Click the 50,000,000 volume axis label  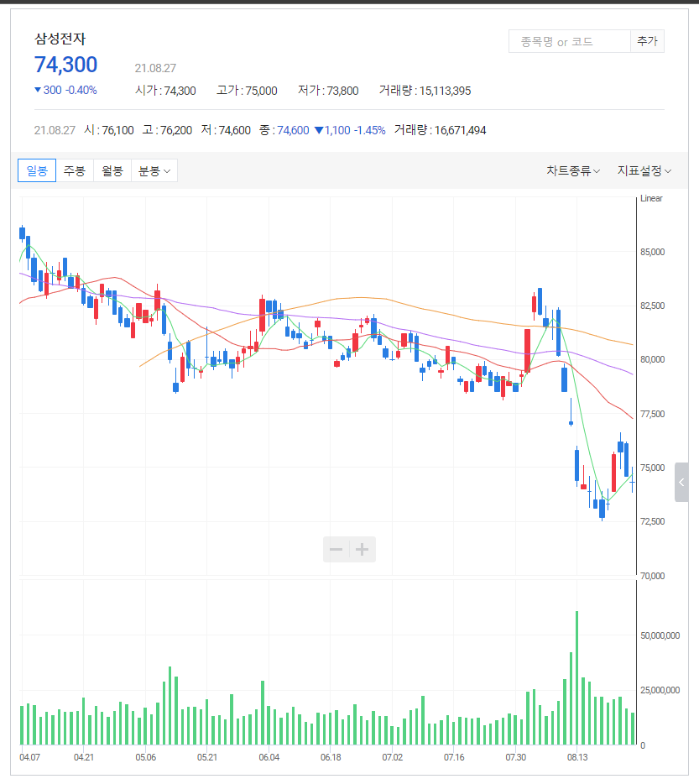click(660, 636)
